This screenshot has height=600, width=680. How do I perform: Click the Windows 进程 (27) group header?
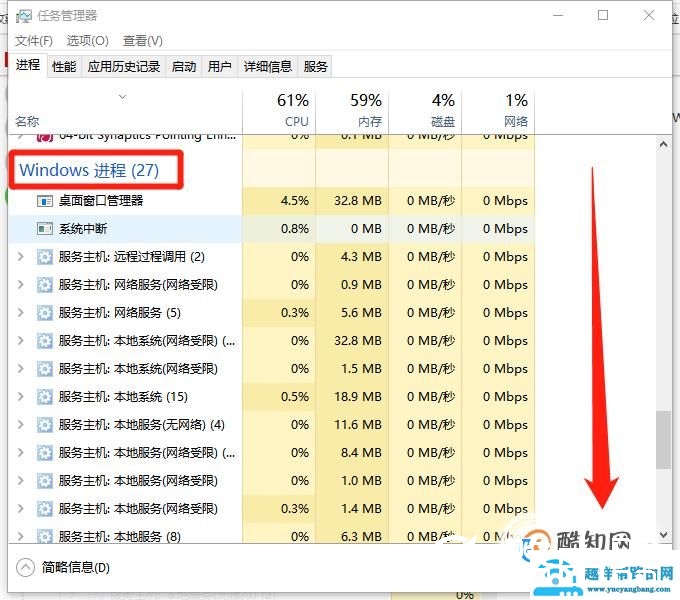point(89,170)
